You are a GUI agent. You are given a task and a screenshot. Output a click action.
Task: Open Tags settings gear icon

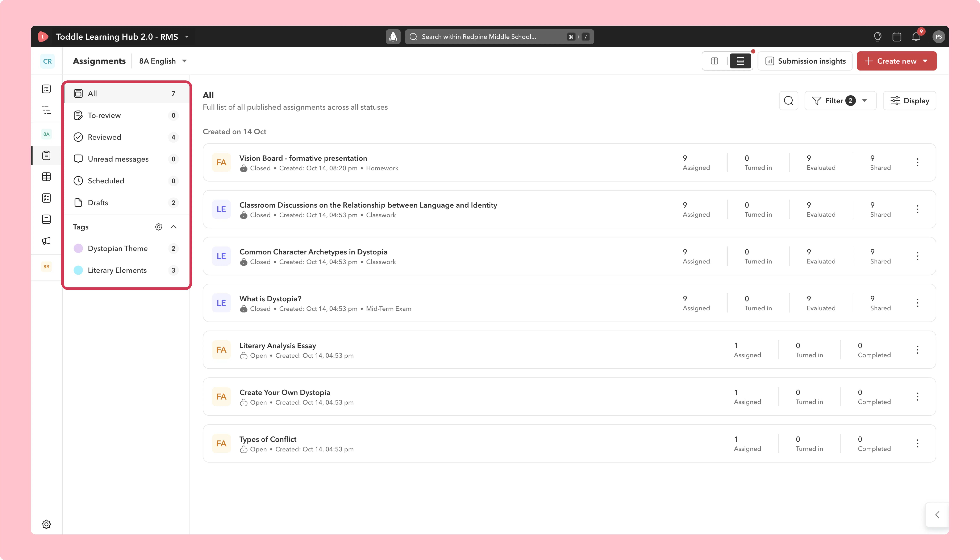[158, 227]
